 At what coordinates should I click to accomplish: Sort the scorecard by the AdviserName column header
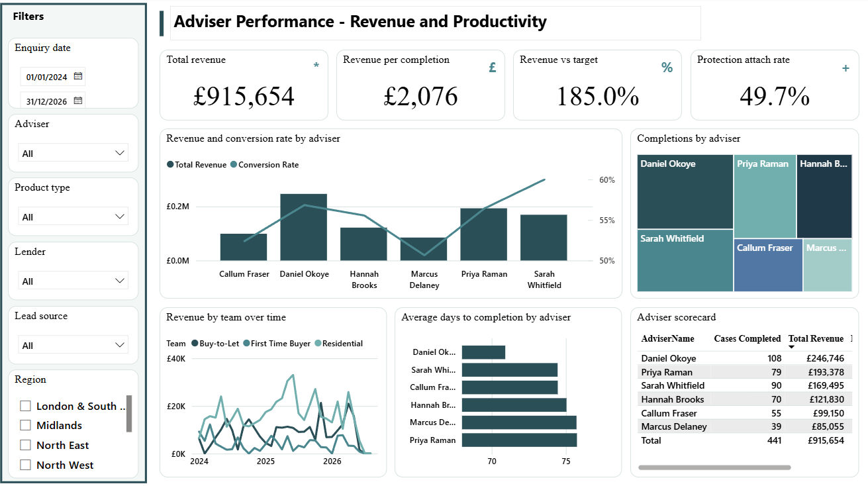click(x=668, y=338)
